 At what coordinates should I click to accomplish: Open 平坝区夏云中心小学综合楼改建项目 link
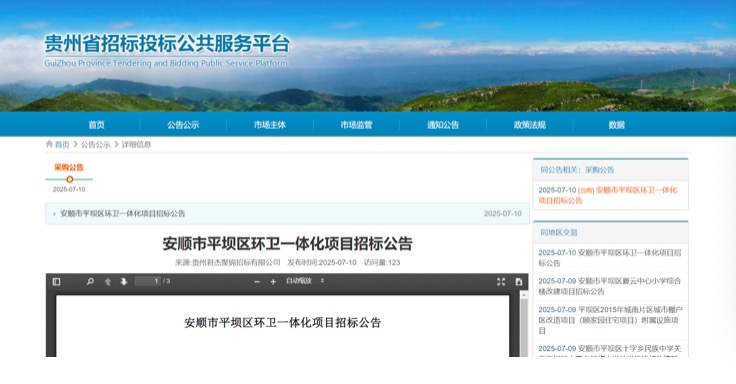click(x=609, y=286)
